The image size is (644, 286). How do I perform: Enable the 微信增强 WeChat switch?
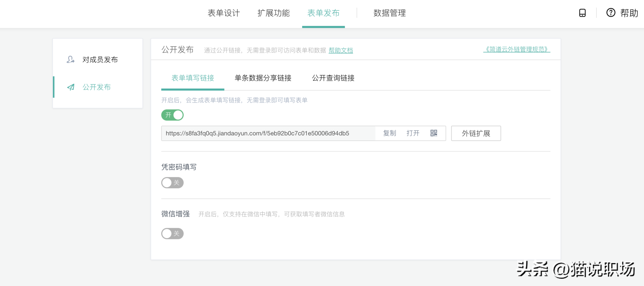pyautogui.click(x=172, y=233)
